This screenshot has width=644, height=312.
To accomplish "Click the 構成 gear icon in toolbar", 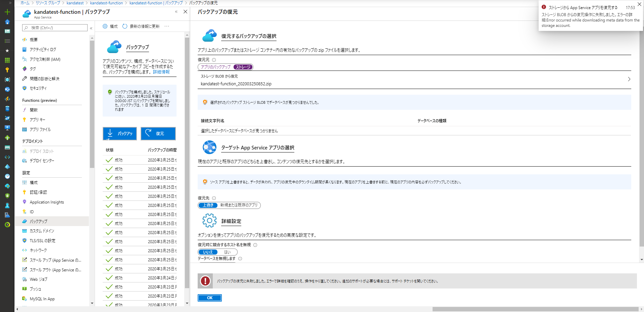I will 105,26.
